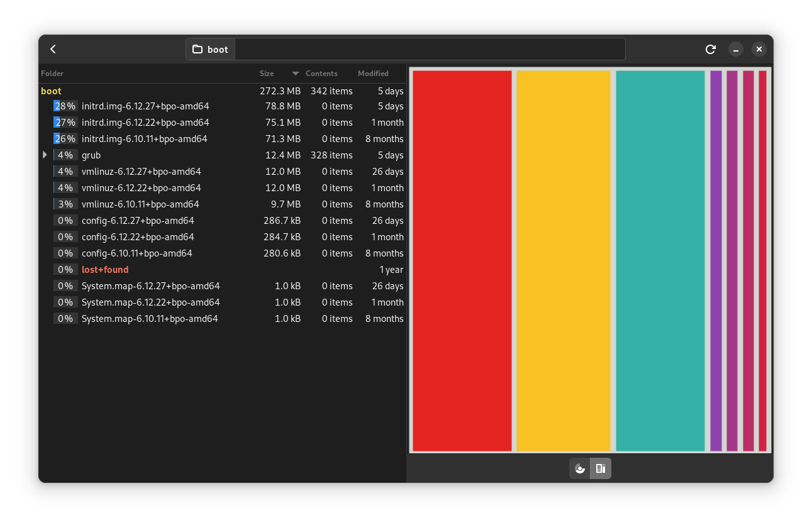This screenshot has width=812, height=525.
Task: Open the grub disclosure triangle
Action: tap(44, 155)
